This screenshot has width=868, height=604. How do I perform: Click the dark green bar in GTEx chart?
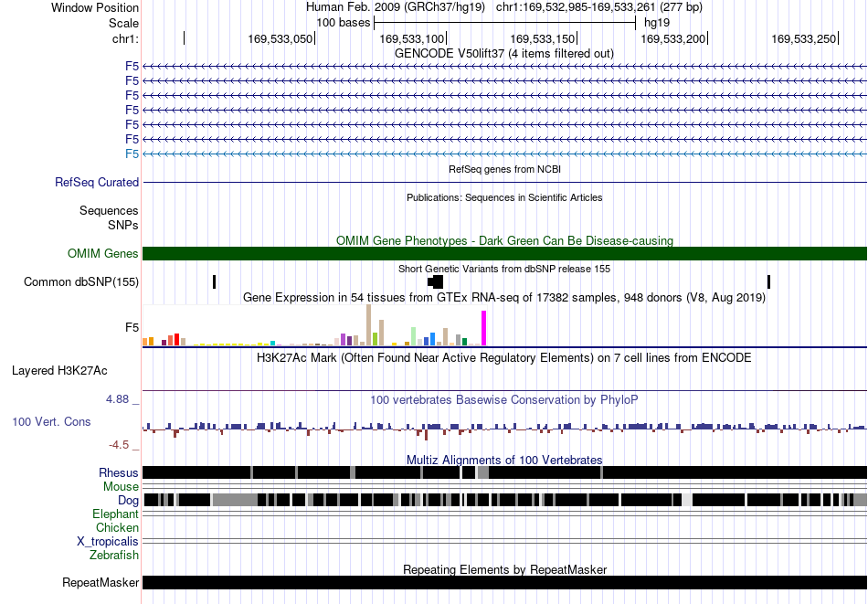(x=464, y=342)
